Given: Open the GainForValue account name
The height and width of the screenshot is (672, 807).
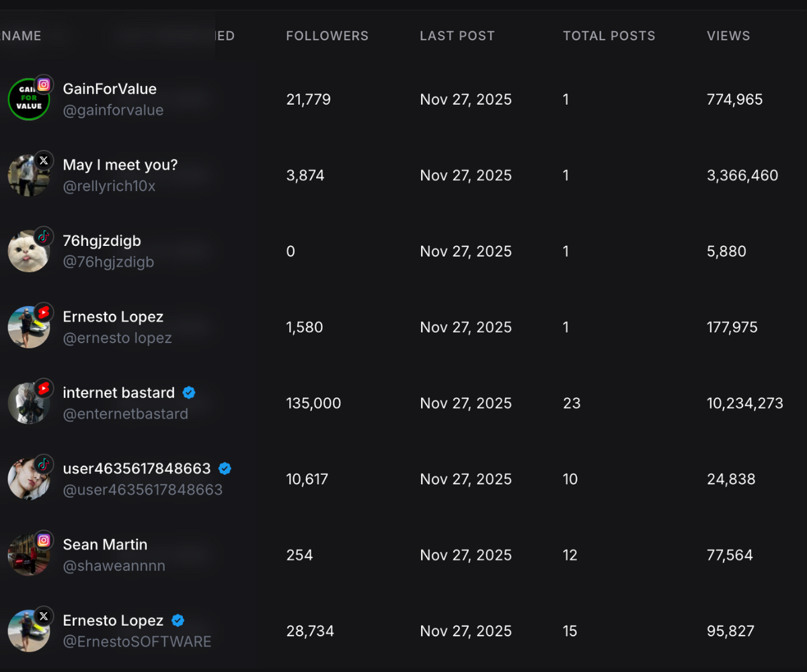Looking at the screenshot, I should (110, 89).
